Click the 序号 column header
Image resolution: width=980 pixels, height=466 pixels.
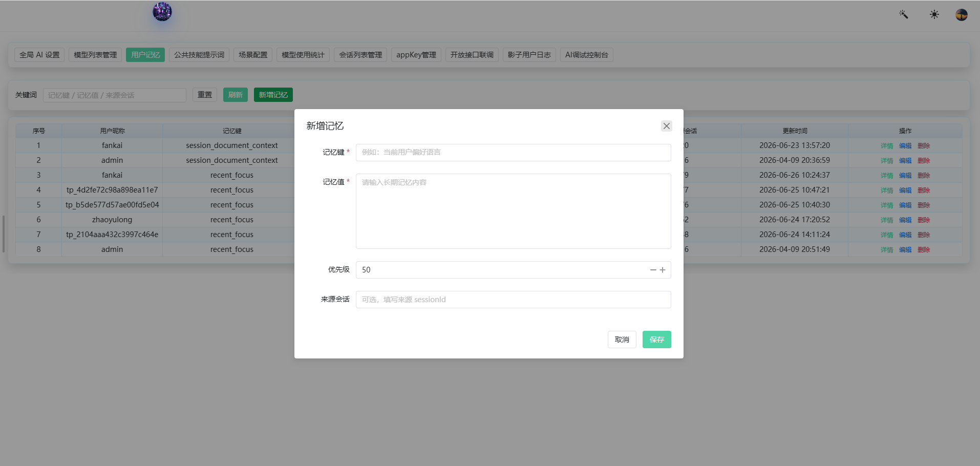[38, 131]
